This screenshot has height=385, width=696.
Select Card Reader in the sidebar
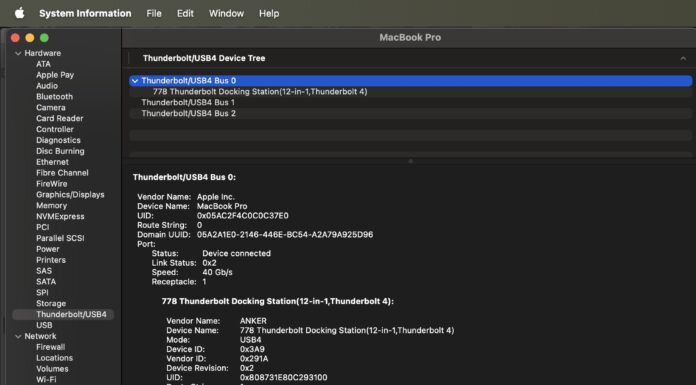point(59,119)
